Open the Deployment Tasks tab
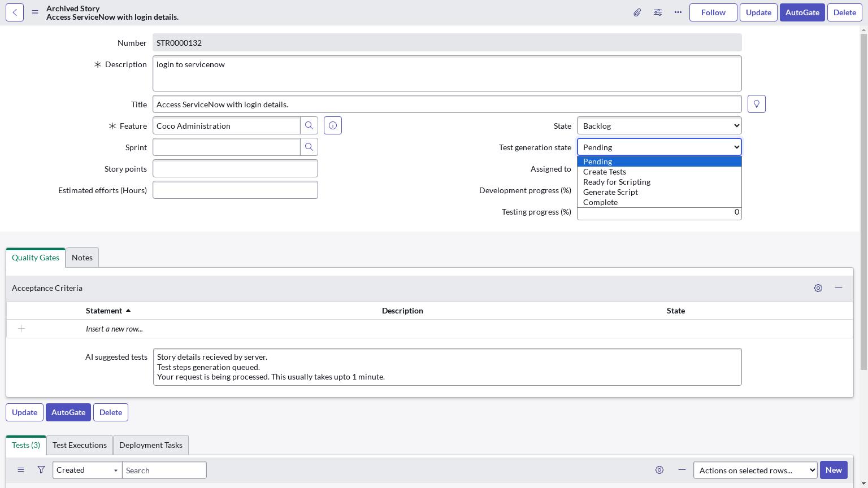 151,445
